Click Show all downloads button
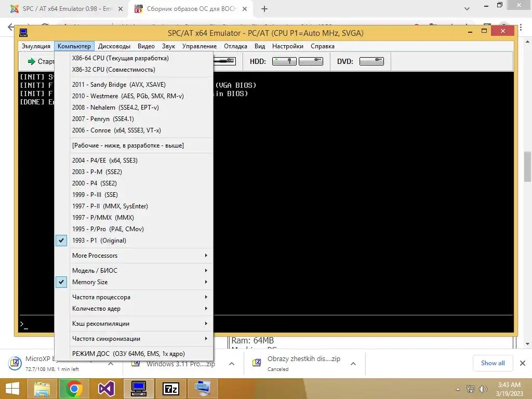 [x=493, y=363]
